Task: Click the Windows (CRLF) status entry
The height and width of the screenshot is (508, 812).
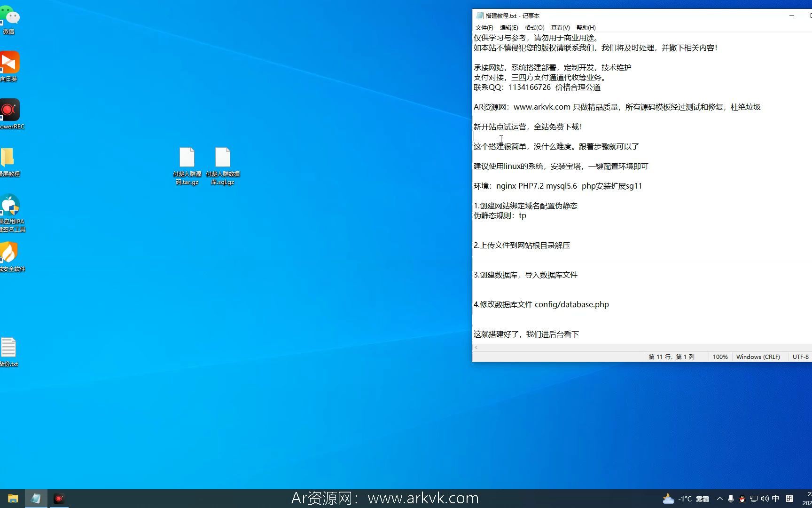Action: click(x=758, y=357)
